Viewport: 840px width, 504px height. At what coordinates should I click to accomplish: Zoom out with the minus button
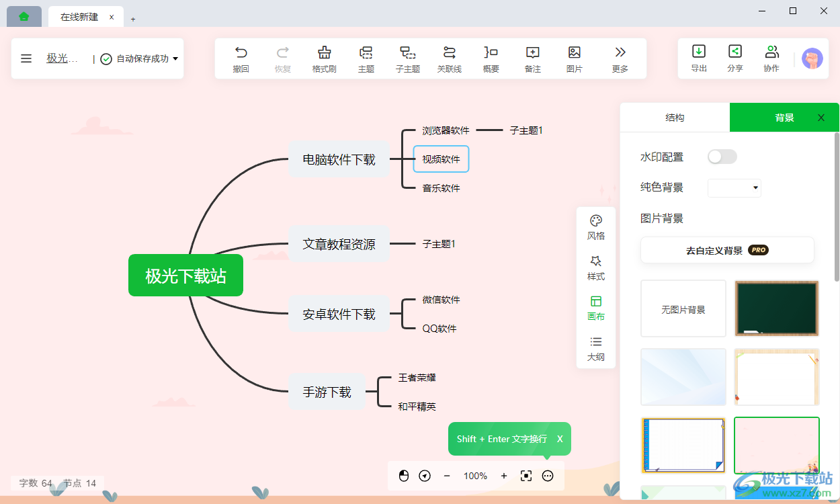pyautogui.click(x=447, y=476)
